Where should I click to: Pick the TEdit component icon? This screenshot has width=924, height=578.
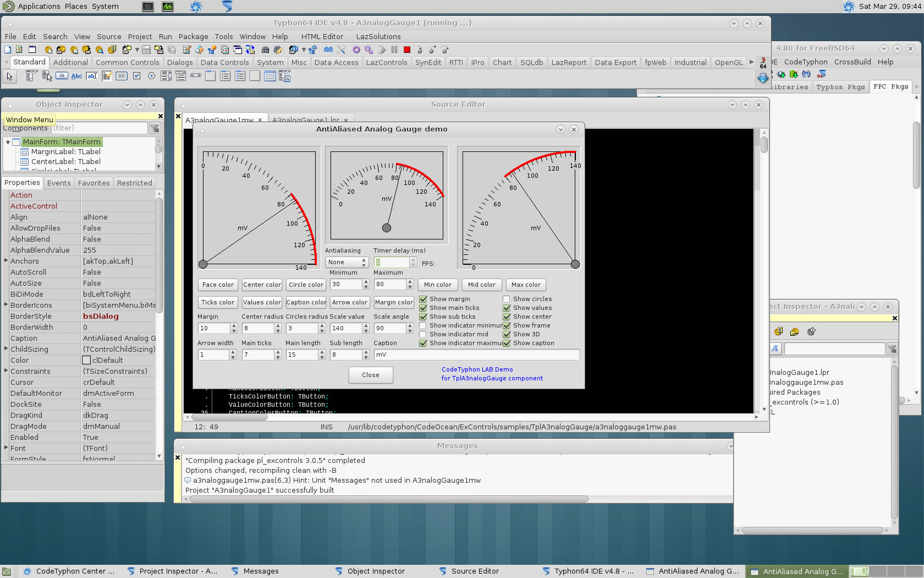click(92, 76)
